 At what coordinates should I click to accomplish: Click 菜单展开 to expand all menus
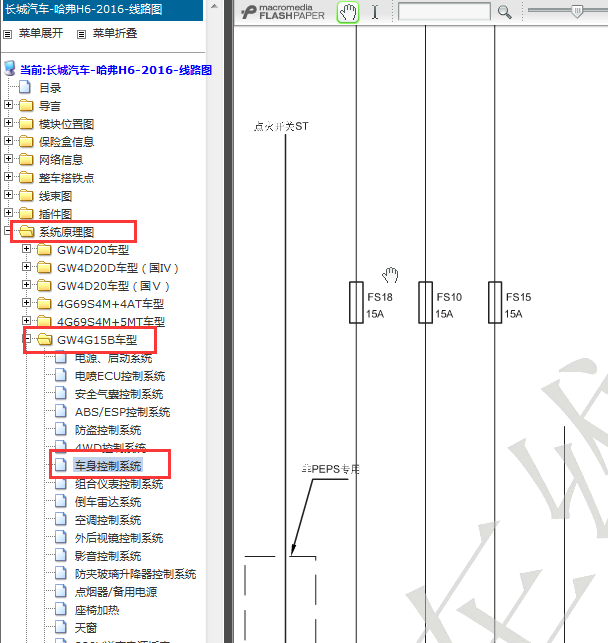pos(41,33)
